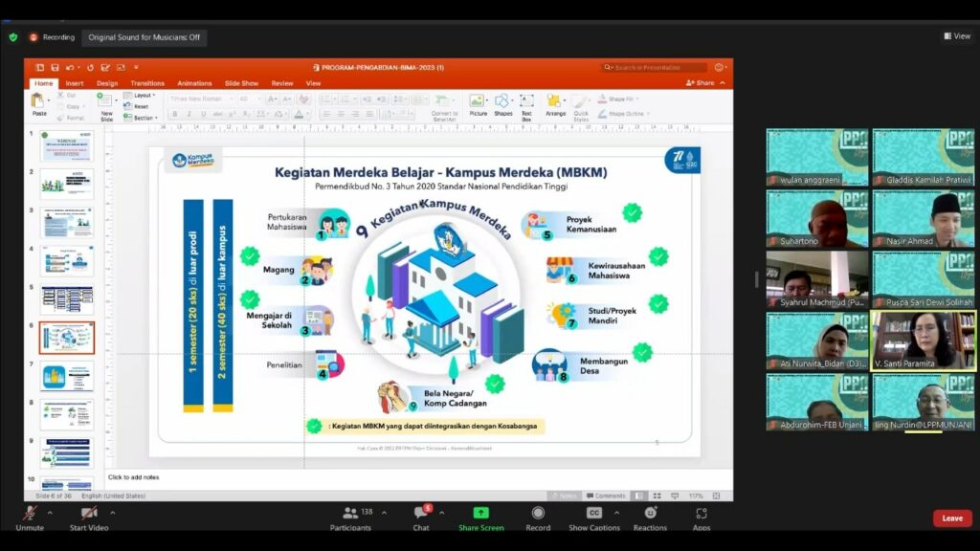Click the PowerPoint feedback smiley icon
The image size is (980, 551).
[x=719, y=68]
